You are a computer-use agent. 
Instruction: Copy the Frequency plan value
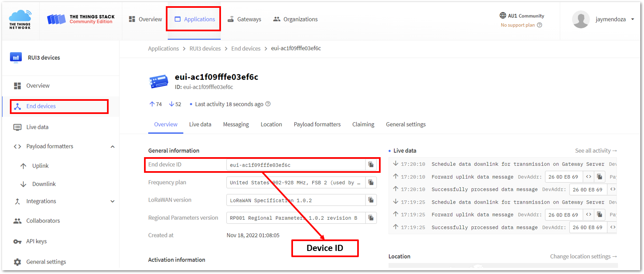pyautogui.click(x=371, y=182)
